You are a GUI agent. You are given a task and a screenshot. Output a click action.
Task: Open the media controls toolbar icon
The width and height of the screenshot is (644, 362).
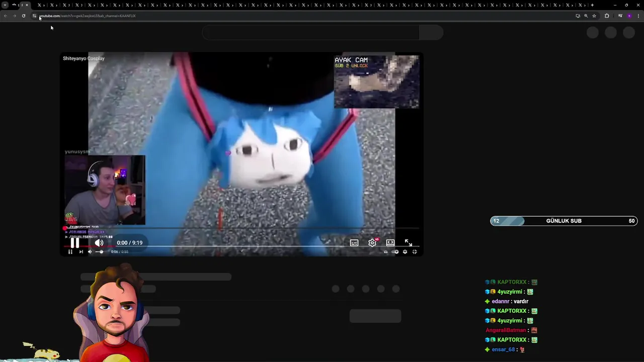pyautogui.click(x=620, y=16)
